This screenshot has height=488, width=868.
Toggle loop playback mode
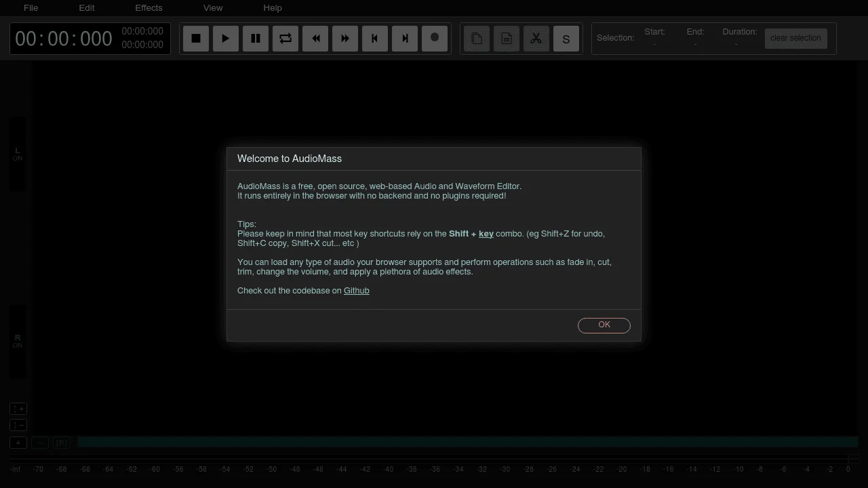click(285, 39)
